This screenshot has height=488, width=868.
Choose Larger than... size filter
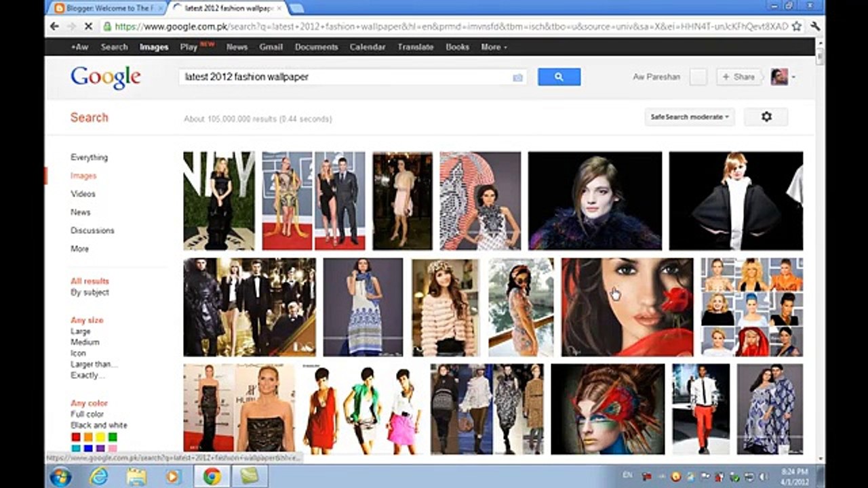click(x=94, y=364)
